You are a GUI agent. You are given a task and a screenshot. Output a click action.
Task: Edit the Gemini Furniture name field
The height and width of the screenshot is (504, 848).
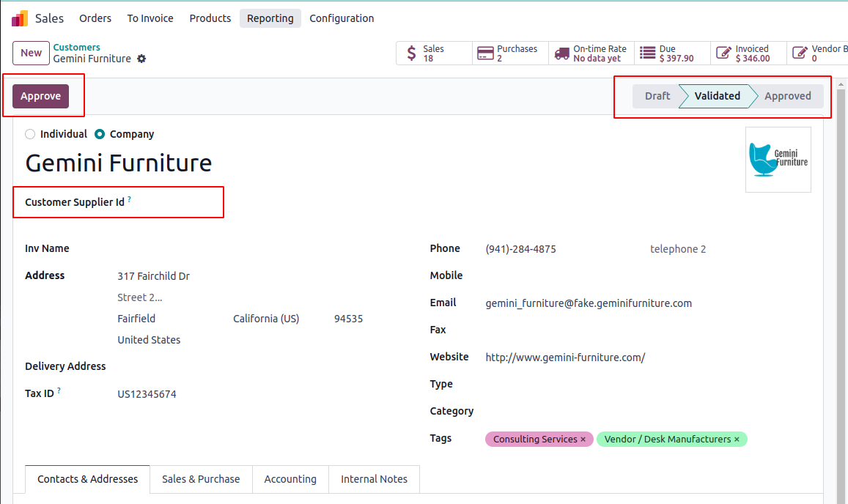point(119,163)
